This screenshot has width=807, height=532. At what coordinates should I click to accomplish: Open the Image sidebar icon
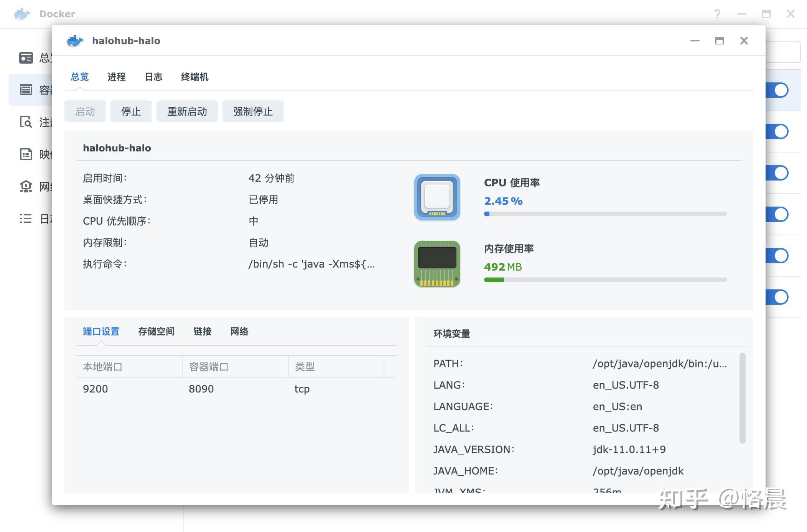(26, 154)
